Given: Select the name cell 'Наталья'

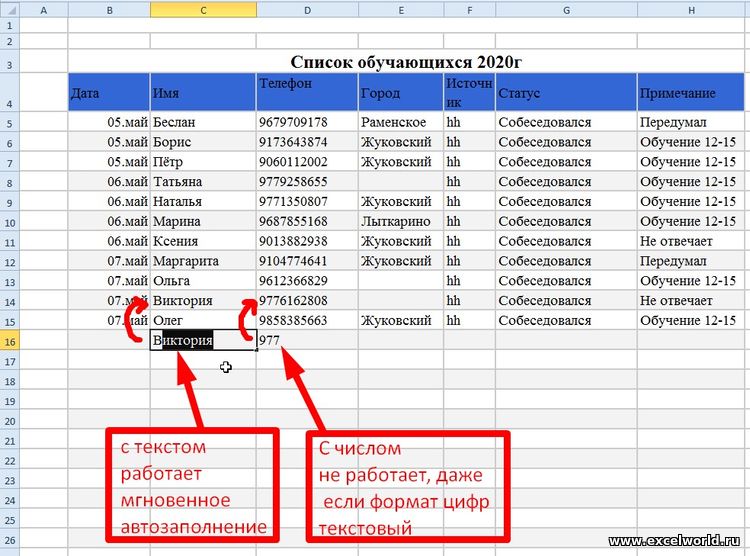Looking at the screenshot, I should (x=203, y=201).
